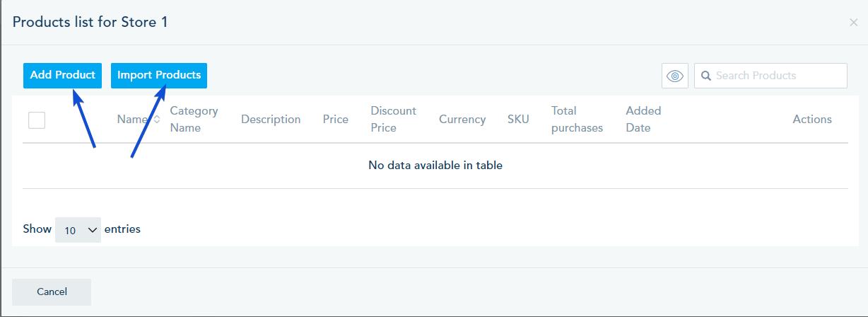Close the Products list dialog
The width and height of the screenshot is (868, 317).
coord(853,23)
